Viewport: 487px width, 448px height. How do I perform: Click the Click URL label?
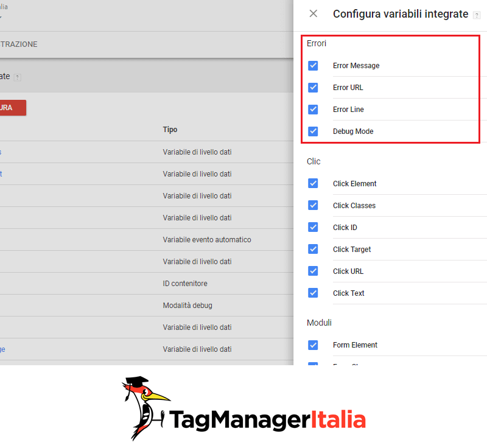coord(348,271)
